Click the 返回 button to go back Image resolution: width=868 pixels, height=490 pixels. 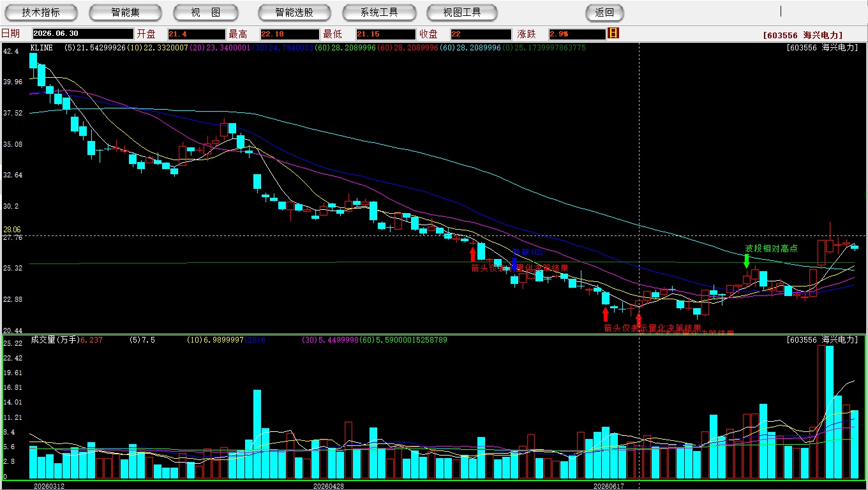pyautogui.click(x=604, y=12)
